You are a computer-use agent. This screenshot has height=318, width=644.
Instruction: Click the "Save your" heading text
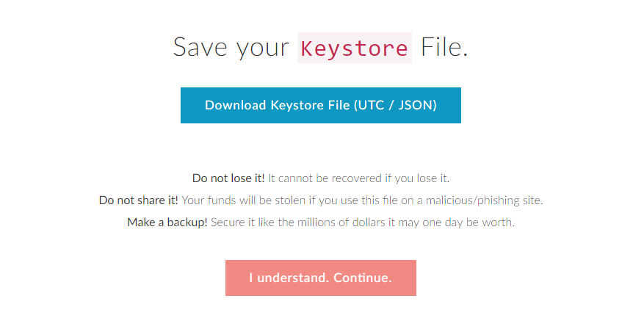pos(231,48)
